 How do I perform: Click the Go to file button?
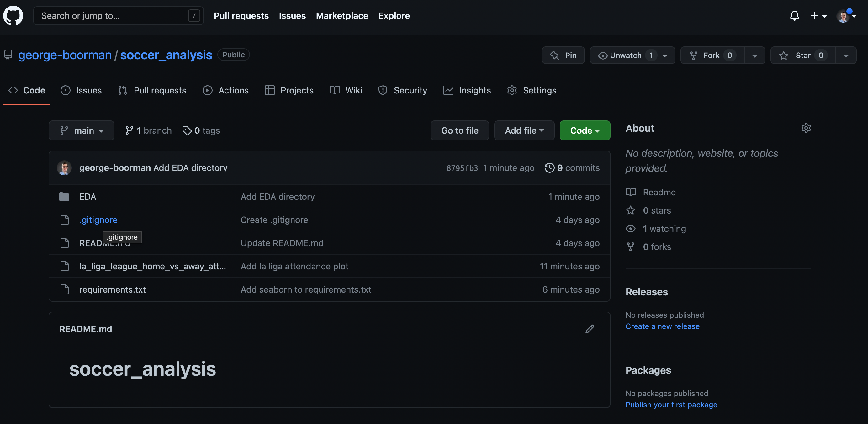[x=460, y=130]
